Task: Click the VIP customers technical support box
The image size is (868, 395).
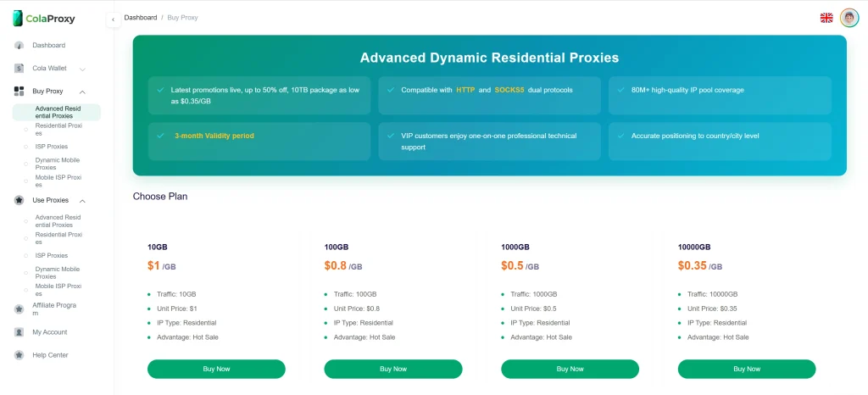Action: (489, 142)
